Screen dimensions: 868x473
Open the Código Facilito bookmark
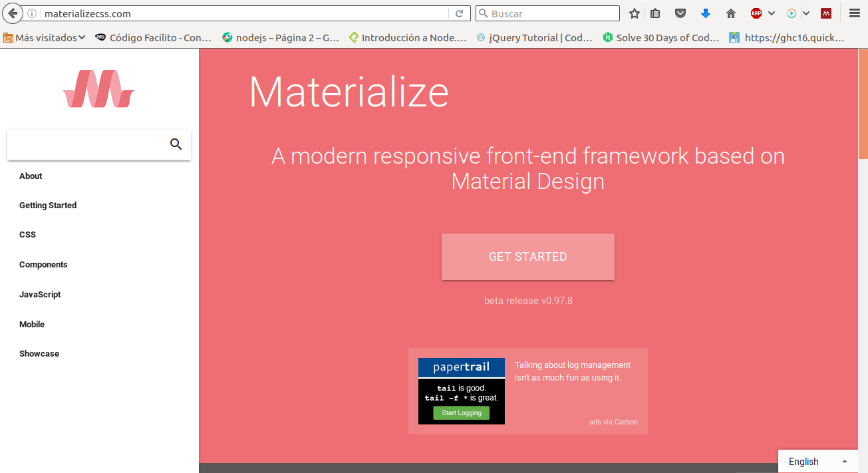(x=154, y=38)
